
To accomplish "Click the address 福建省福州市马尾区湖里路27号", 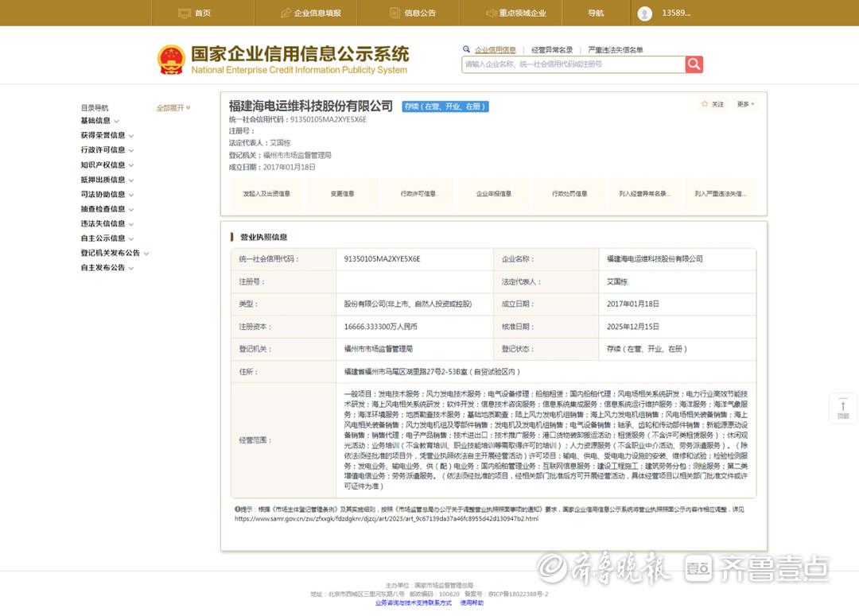I will [x=432, y=372].
